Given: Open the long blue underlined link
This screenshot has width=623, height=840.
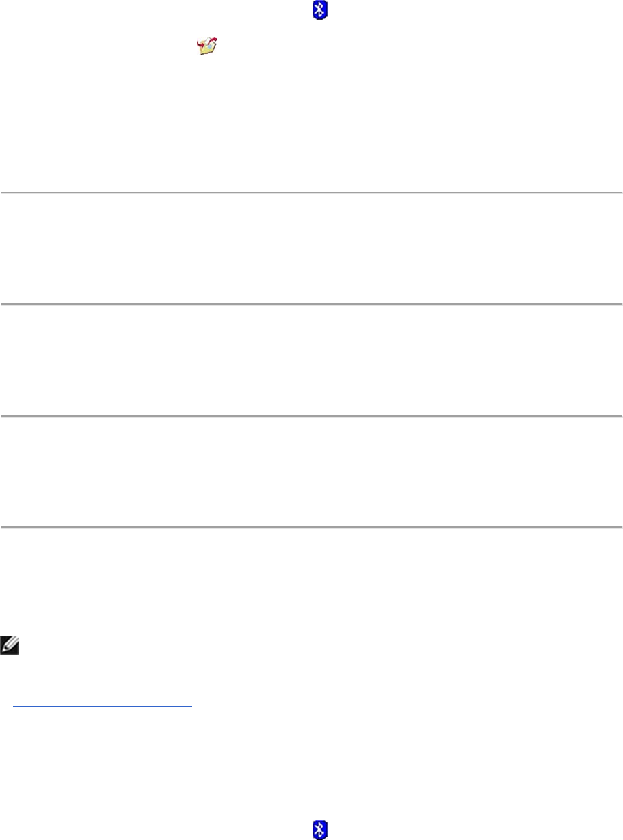Looking at the screenshot, I should [154, 403].
